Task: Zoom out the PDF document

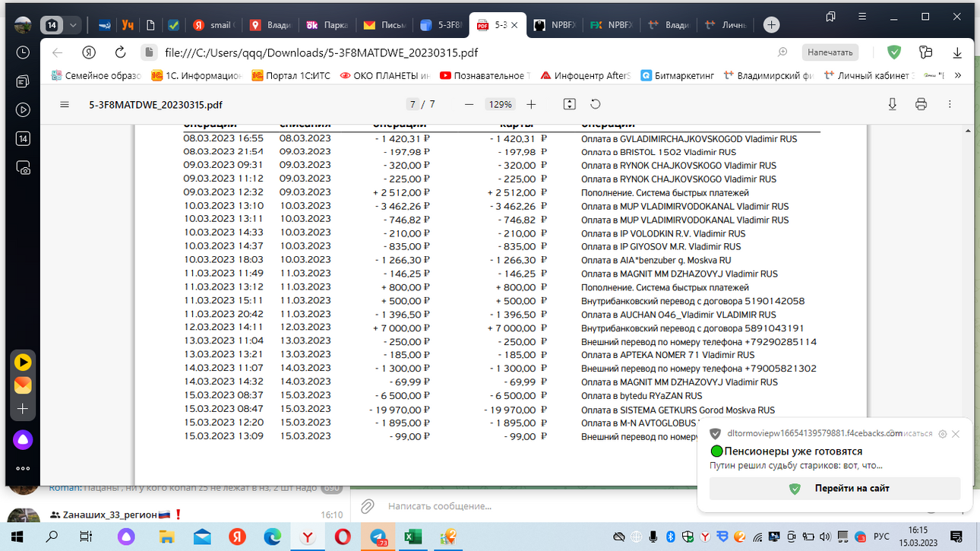Action: (469, 104)
